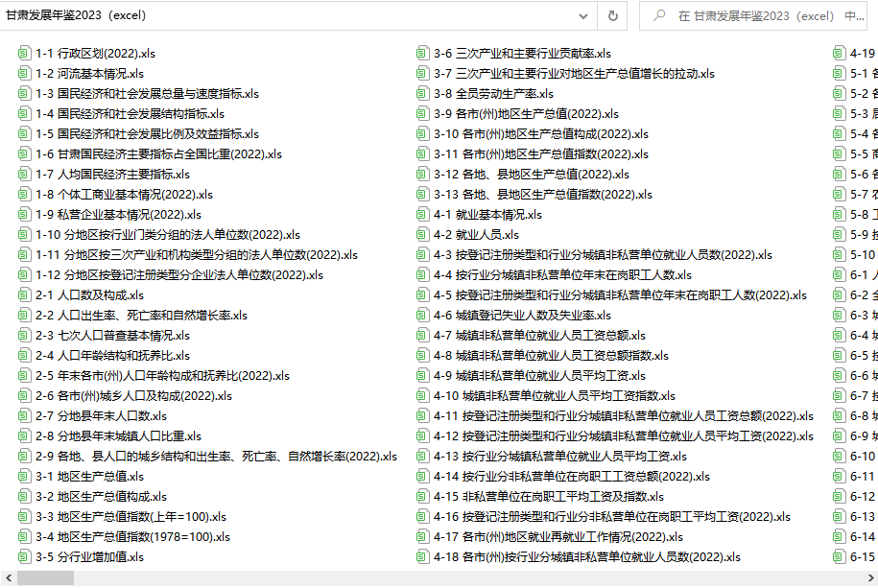Select 2-9 各地、县人口的城乡结构和出生率 file

tap(216, 457)
